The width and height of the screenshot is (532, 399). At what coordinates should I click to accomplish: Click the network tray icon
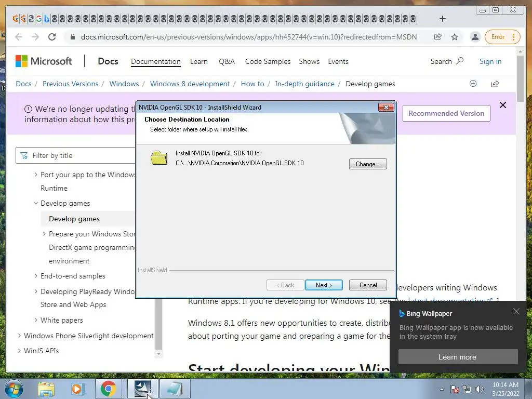(467, 389)
